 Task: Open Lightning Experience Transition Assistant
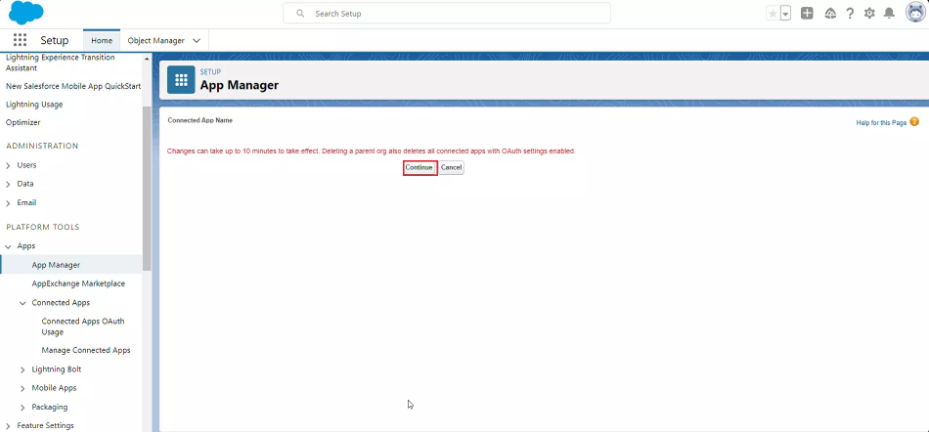[60, 63]
